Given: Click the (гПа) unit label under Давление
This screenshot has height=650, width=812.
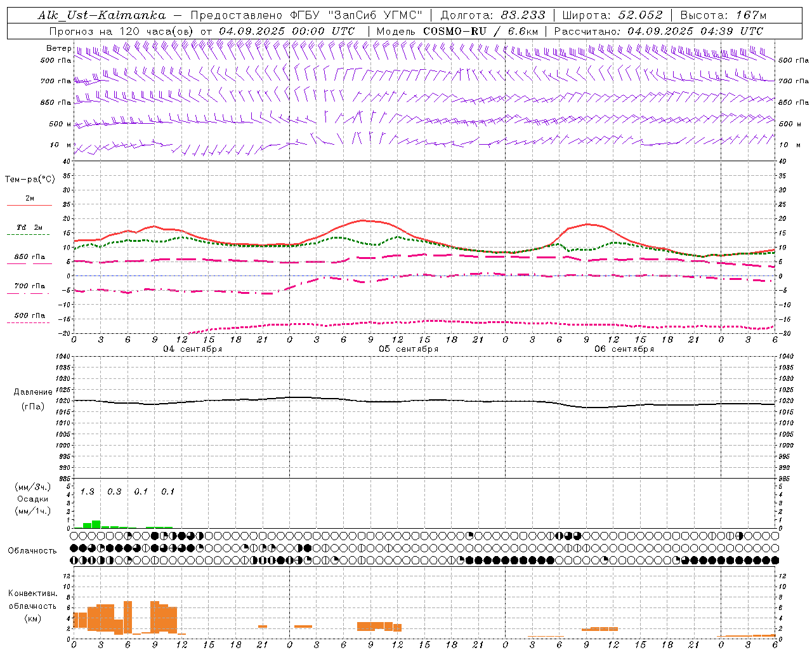Looking at the screenshot, I should tap(32, 407).
